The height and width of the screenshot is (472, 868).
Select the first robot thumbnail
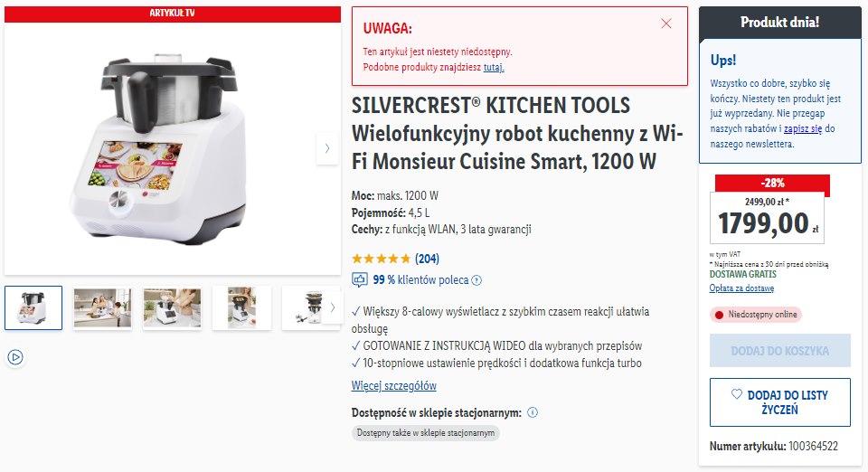click(x=33, y=308)
